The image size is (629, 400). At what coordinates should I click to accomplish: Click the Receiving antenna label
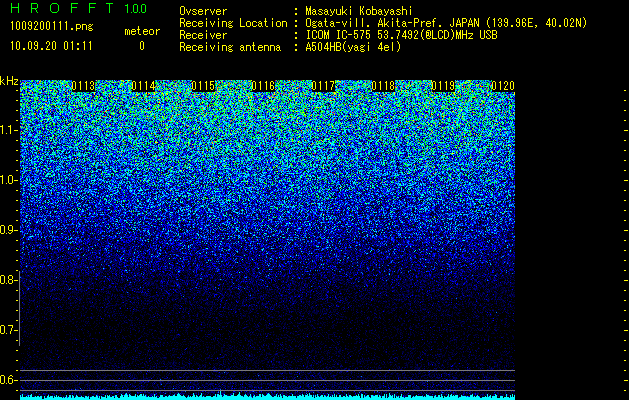pos(230,47)
